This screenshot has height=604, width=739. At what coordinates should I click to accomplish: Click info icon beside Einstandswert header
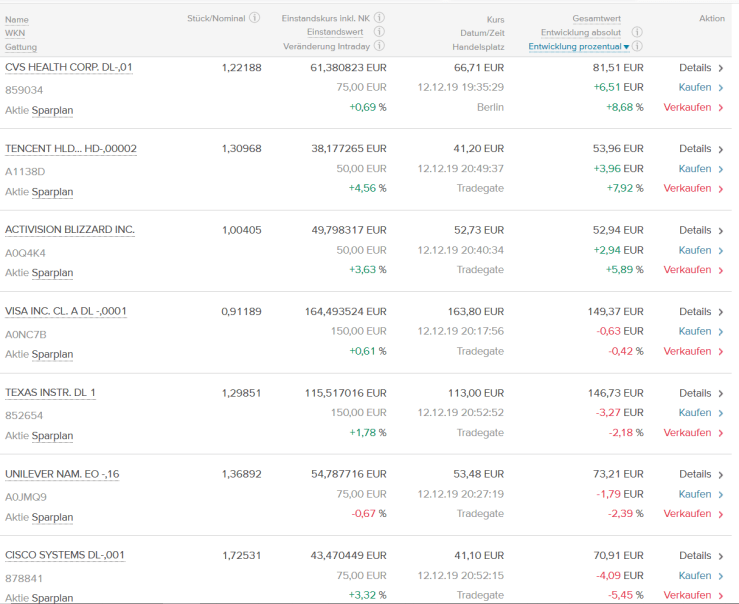click(x=379, y=32)
